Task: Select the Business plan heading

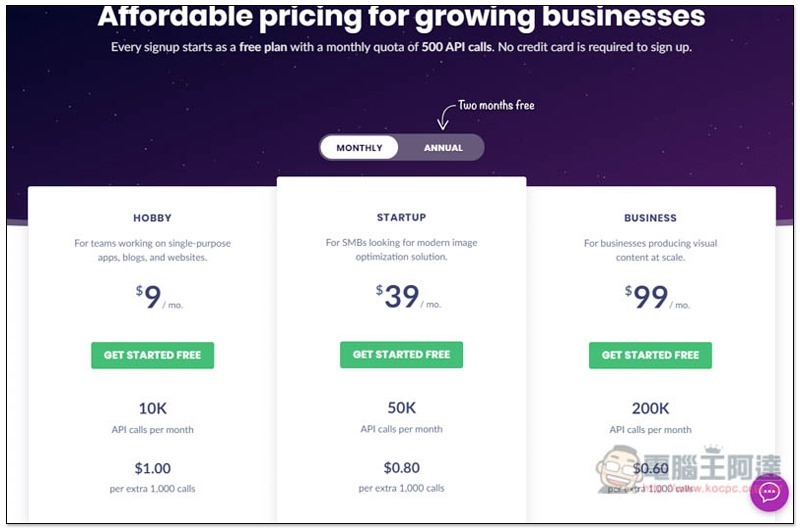Action: (650, 218)
